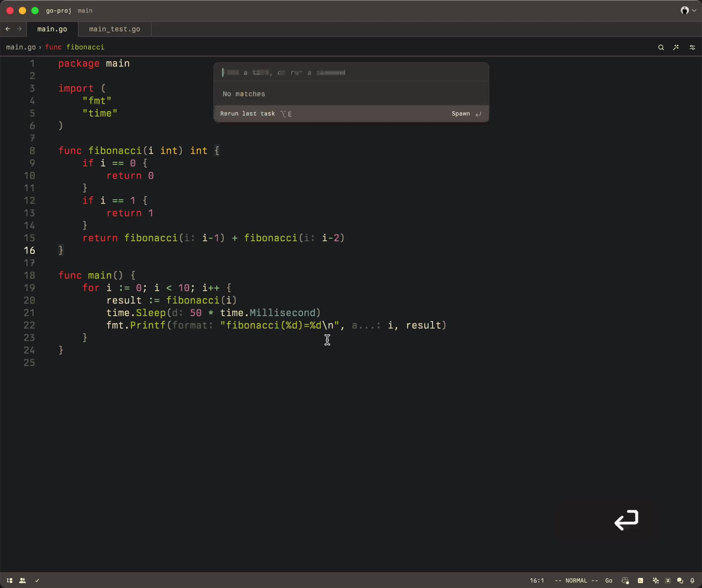Screen dimensions: 702x588
Task: Select the main.go tab
Action: (x=52, y=29)
